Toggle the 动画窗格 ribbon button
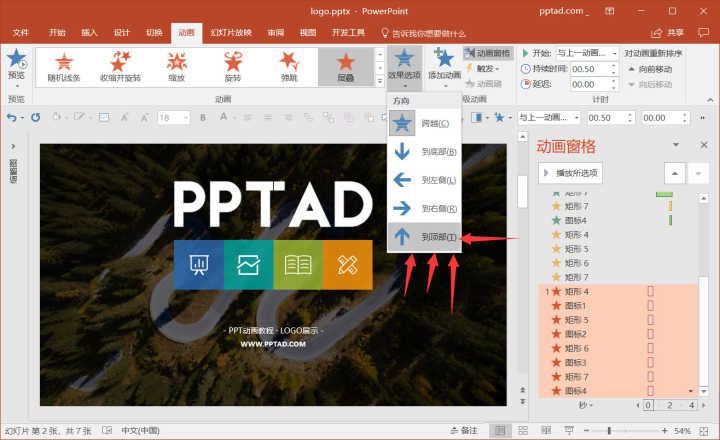Image resolution: width=720 pixels, height=440 pixels. pyautogui.click(x=488, y=53)
